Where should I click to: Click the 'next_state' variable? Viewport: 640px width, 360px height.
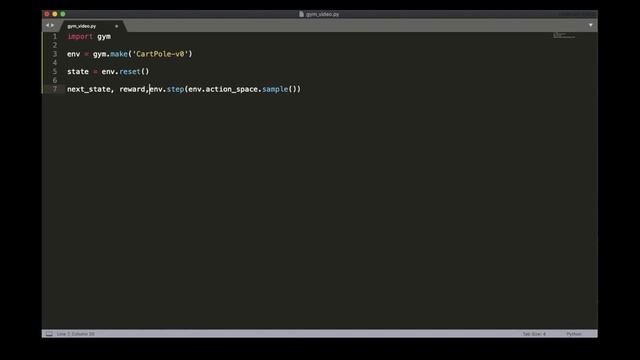pos(89,89)
